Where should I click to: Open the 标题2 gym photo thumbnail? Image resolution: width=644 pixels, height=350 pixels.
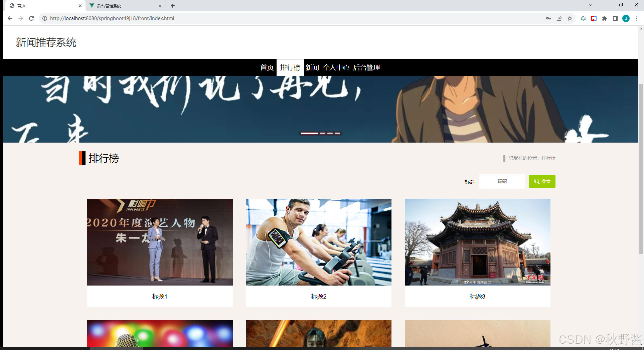coord(319,242)
